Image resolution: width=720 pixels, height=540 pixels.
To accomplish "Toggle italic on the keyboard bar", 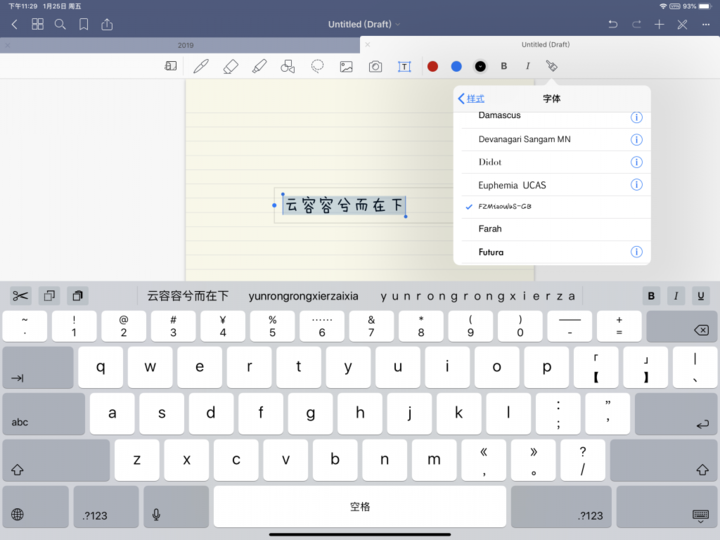I will (x=676, y=296).
